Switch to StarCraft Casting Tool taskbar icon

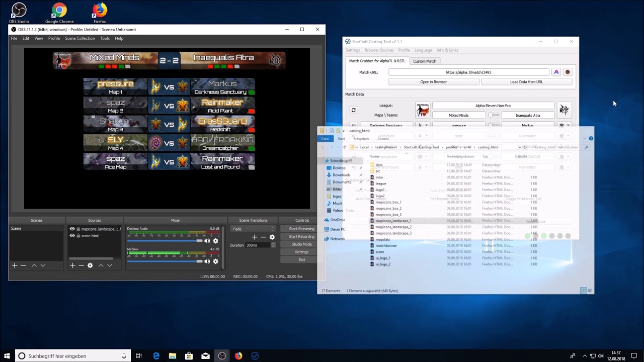(x=255, y=356)
